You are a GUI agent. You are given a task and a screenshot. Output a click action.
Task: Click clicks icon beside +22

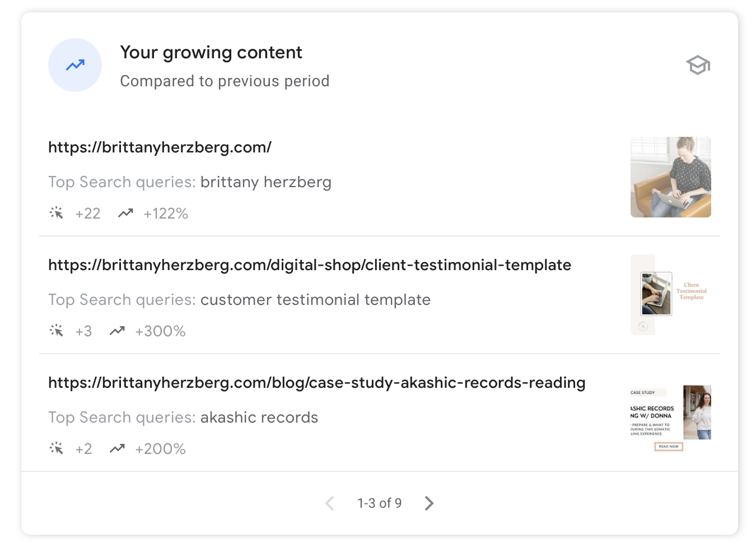pos(57,214)
